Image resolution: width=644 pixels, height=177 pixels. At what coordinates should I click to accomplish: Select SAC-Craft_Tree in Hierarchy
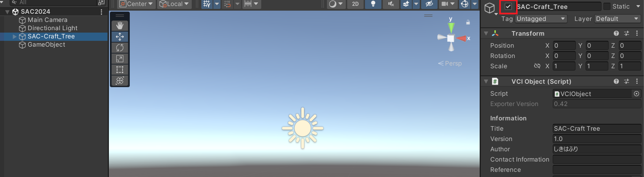coord(51,36)
